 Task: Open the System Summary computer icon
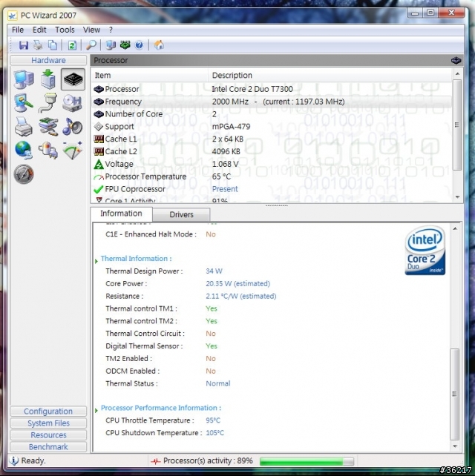coord(24,79)
